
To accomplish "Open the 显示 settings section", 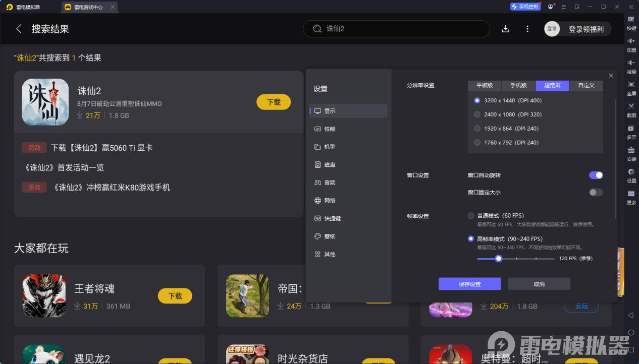I will [x=349, y=111].
